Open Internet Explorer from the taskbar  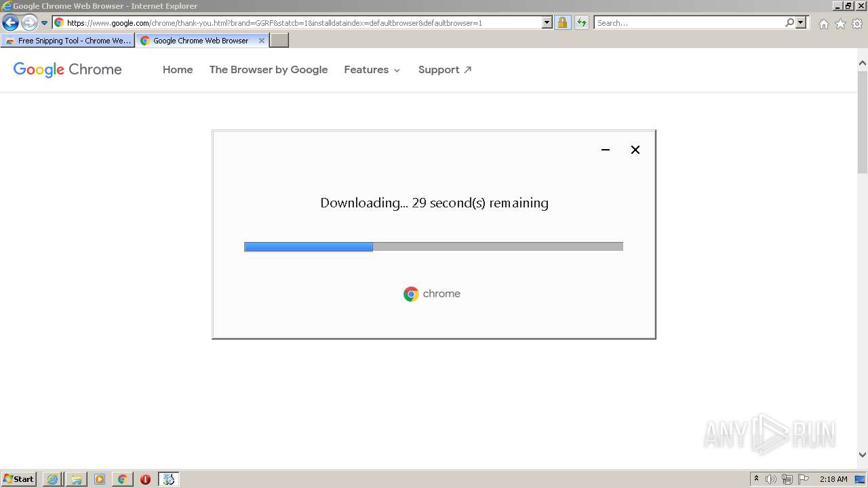pos(52,479)
